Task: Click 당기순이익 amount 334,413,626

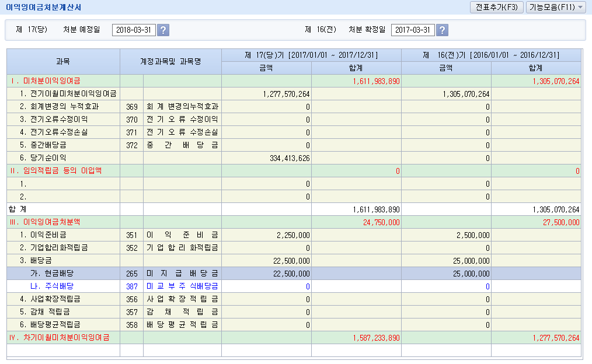Action: coord(286,157)
